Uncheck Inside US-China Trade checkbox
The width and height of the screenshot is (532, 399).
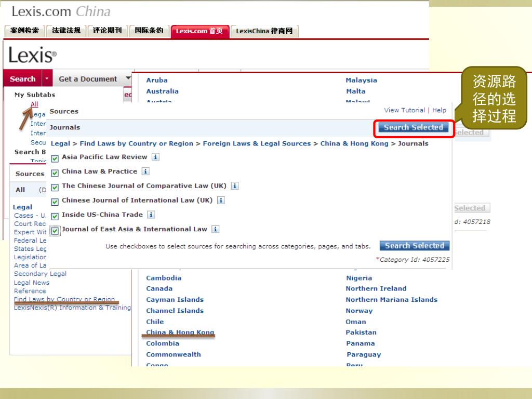coord(55,216)
